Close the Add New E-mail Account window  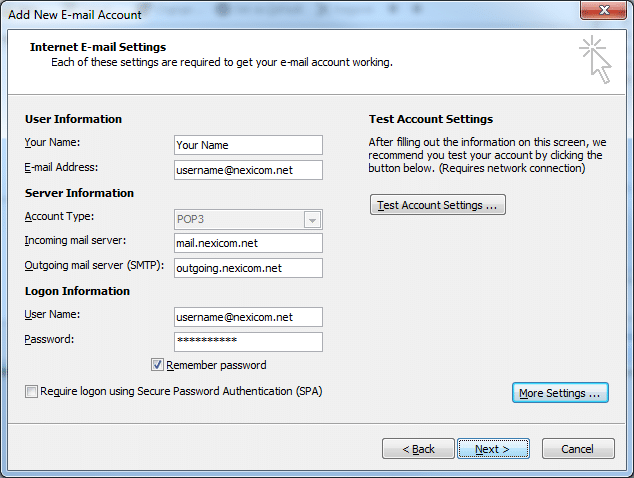pos(604,10)
